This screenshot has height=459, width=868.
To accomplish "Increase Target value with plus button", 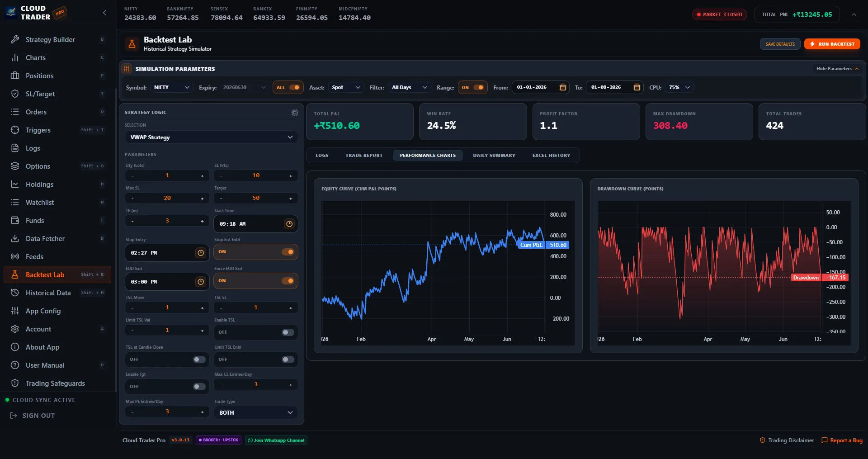I will (x=291, y=199).
